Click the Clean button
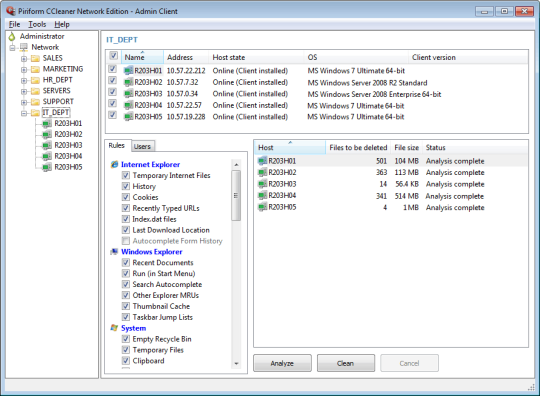The height and width of the screenshot is (396, 540). [x=345, y=363]
